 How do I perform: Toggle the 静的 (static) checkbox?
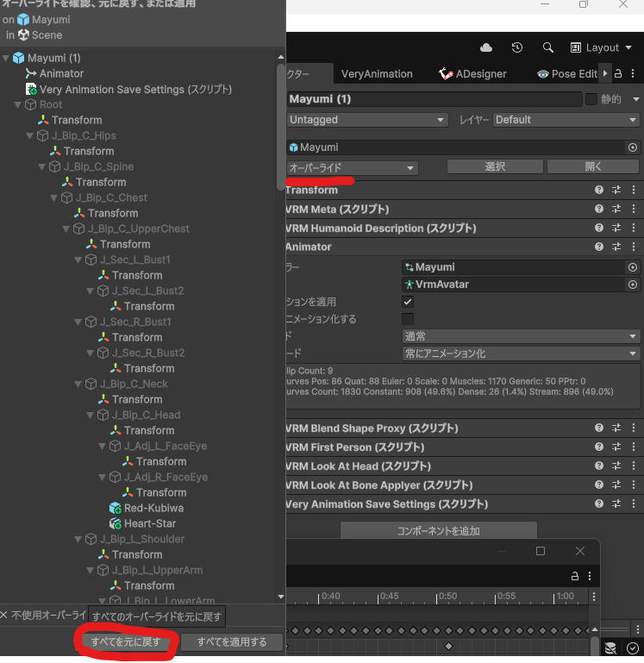(591, 99)
